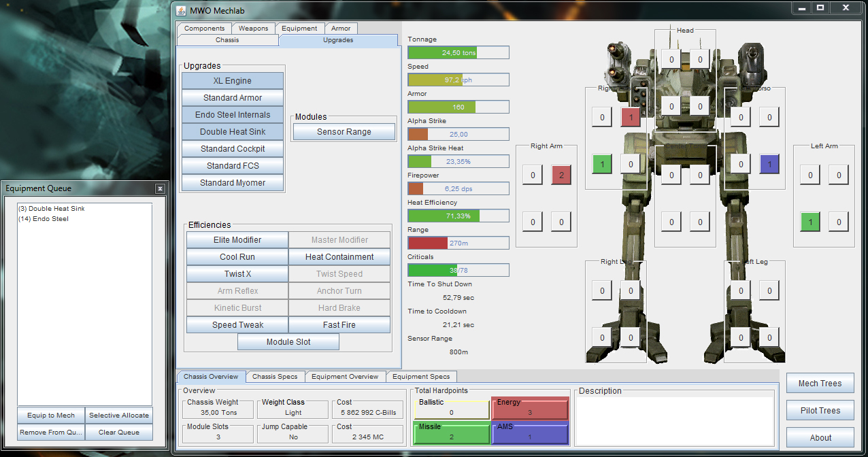This screenshot has width=868, height=457.
Task: Select '(14) Endo Steel' queue entry
Action: (x=44, y=219)
